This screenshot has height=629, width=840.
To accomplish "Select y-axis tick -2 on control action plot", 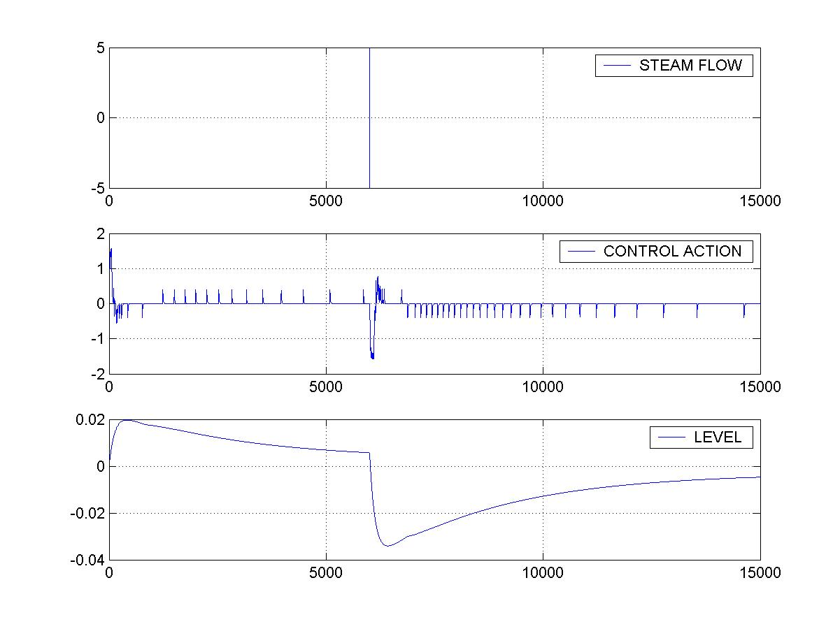I will tap(97, 374).
